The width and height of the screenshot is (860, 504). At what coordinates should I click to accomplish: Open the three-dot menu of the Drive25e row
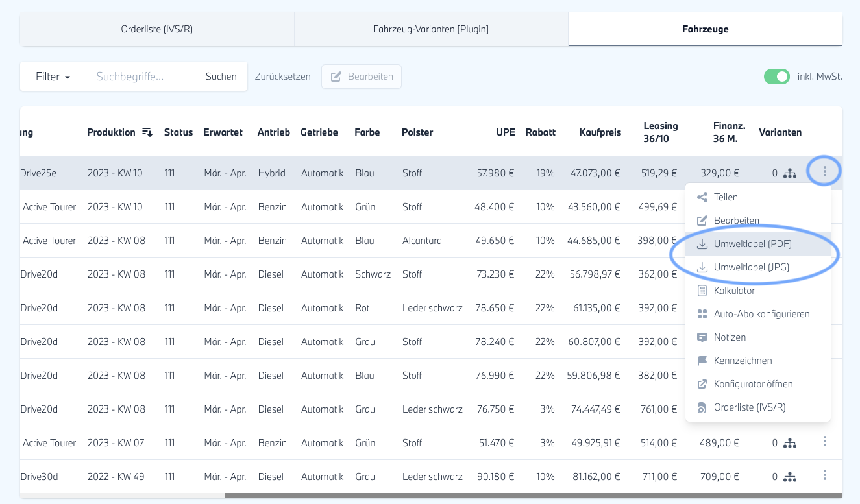tap(824, 172)
